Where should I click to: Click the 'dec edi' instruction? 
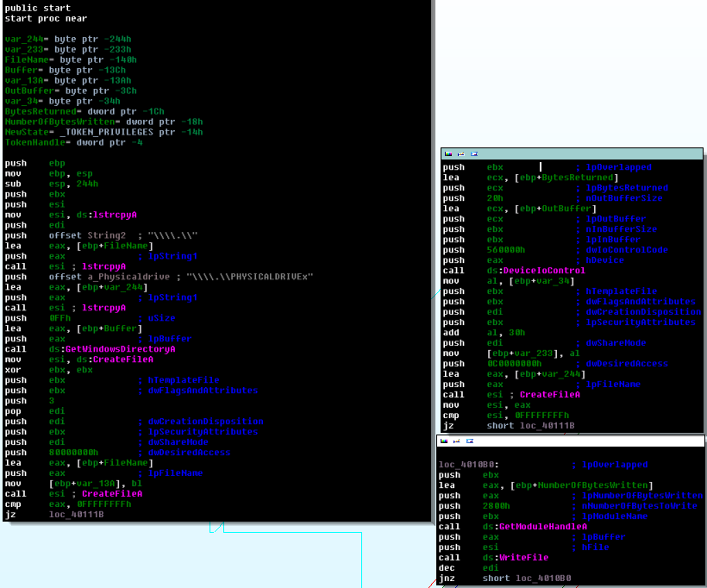468,569
